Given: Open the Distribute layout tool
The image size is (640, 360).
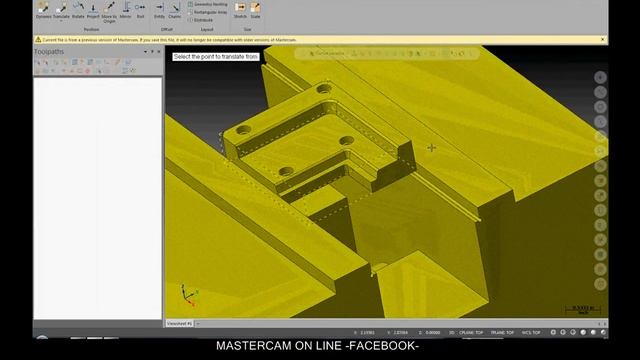Looking at the screenshot, I should 200,20.
